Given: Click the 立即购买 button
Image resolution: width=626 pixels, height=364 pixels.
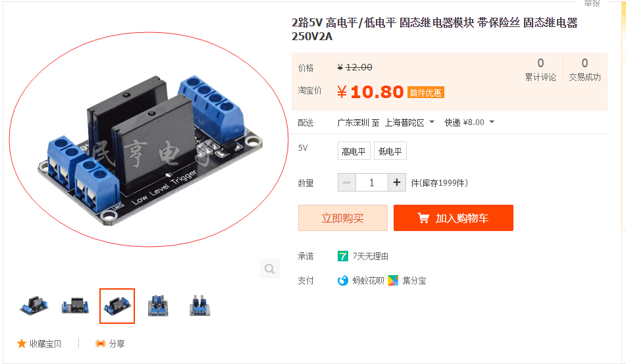Looking at the screenshot, I should tap(342, 218).
